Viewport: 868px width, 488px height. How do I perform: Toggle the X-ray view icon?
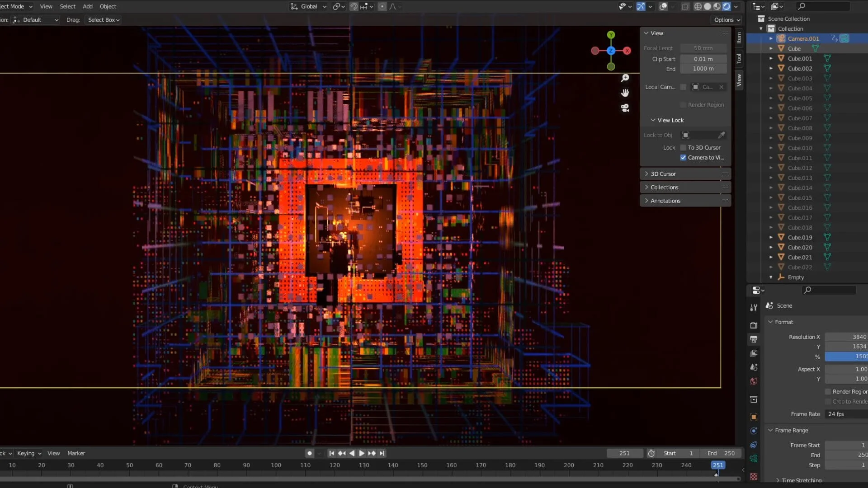coord(685,6)
